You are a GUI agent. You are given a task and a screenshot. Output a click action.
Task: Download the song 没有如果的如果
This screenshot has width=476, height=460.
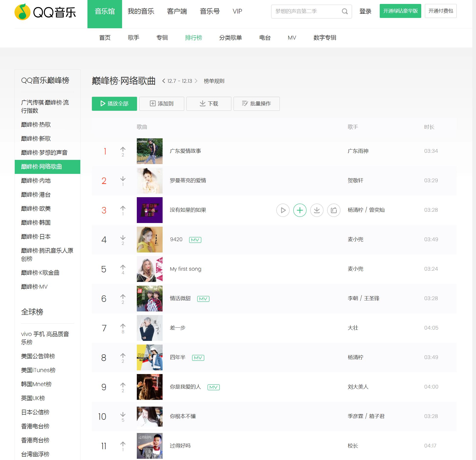(317, 210)
